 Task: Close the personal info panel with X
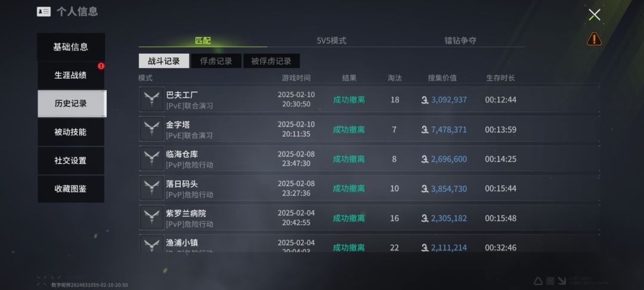pyautogui.click(x=595, y=15)
